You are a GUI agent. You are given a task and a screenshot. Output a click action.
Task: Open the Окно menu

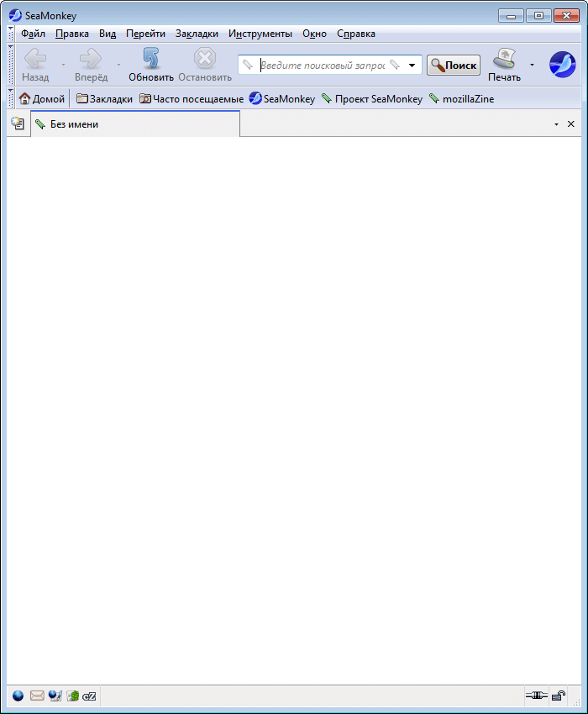[x=314, y=34]
